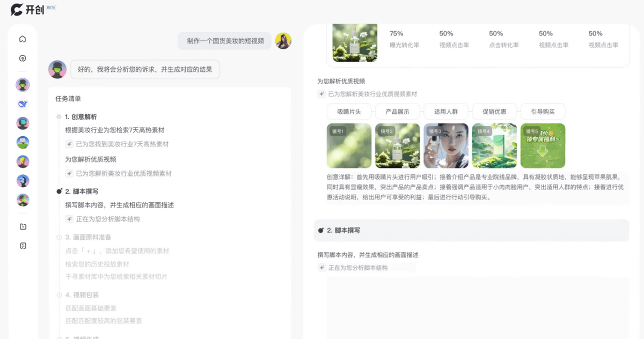Click the compass icon below home
This screenshot has height=339, width=644.
(23, 58)
